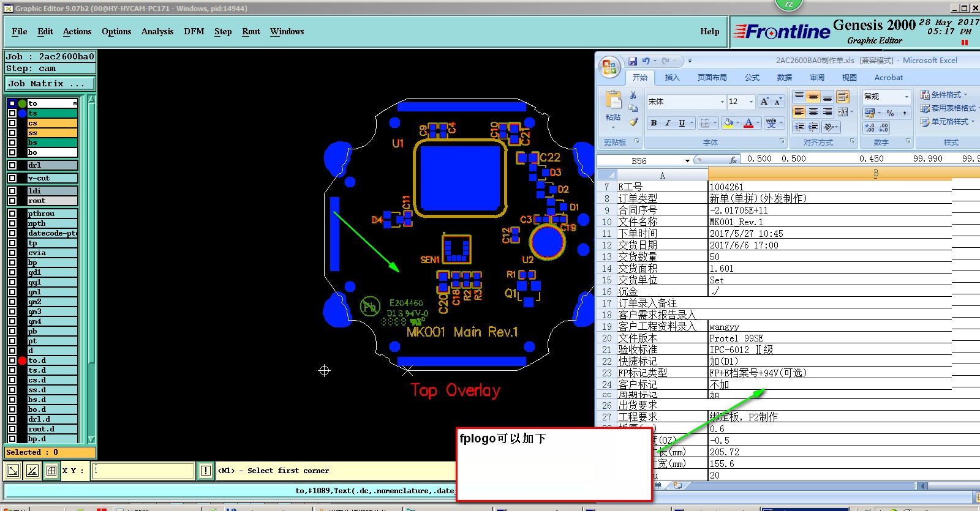
Task: Toggle the grid snap icon beside X Y
Action: (x=51, y=471)
